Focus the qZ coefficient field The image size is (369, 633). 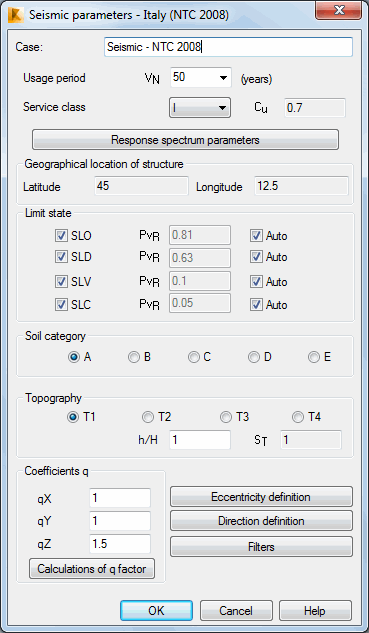[x=120, y=544]
